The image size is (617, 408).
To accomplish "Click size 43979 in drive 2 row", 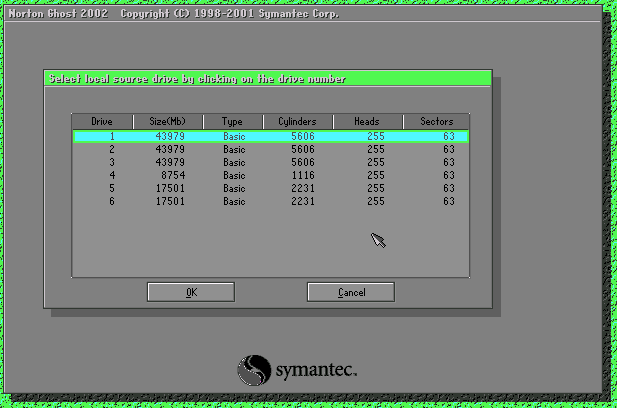I will 170,150.
